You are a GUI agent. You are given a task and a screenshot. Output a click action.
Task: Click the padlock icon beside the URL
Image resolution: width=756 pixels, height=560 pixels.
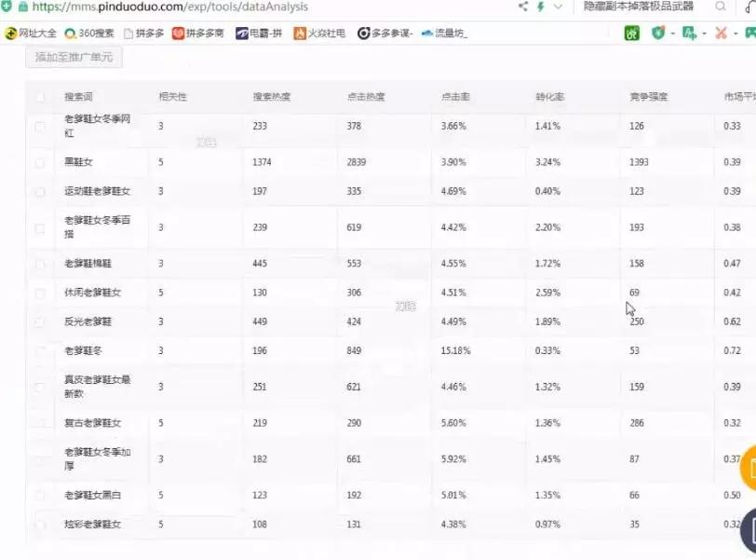tap(22, 7)
